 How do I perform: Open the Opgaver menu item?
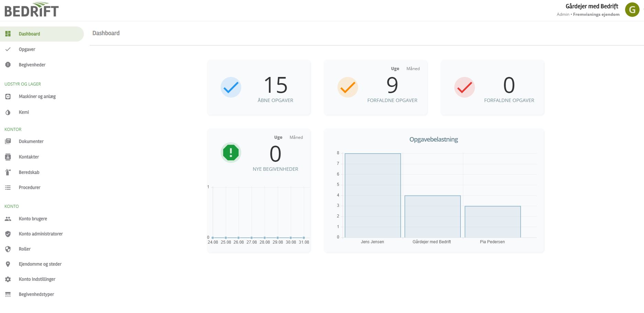(x=27, y=49)
